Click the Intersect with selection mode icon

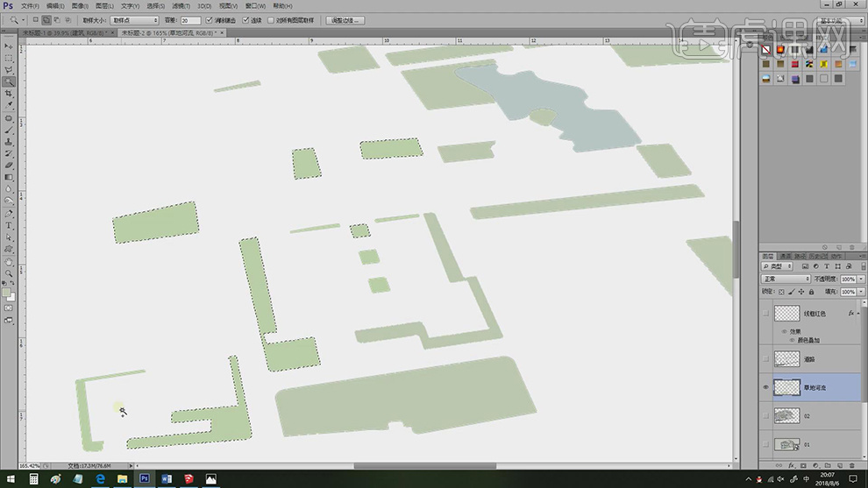tap(68, 20)
